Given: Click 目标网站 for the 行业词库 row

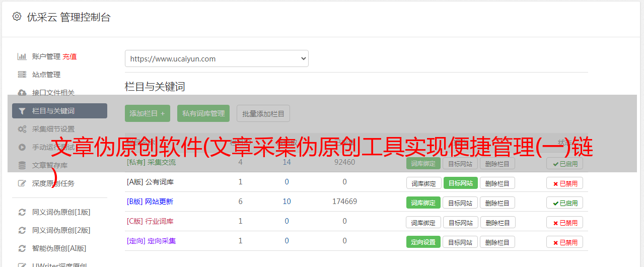Looking at the screenshot, I should click(460, 222).
